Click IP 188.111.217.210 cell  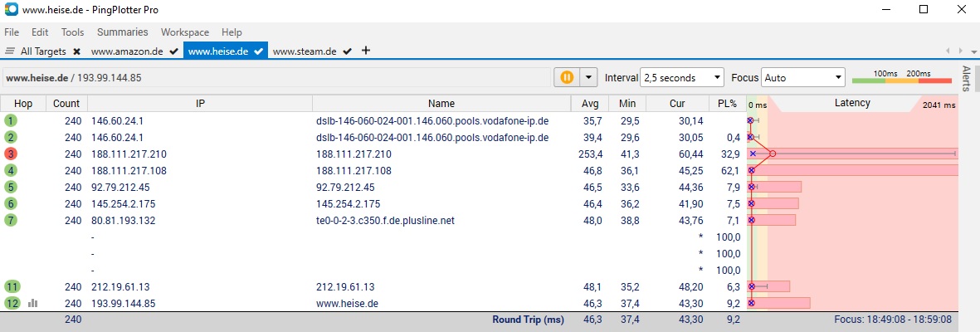point(129,154)
